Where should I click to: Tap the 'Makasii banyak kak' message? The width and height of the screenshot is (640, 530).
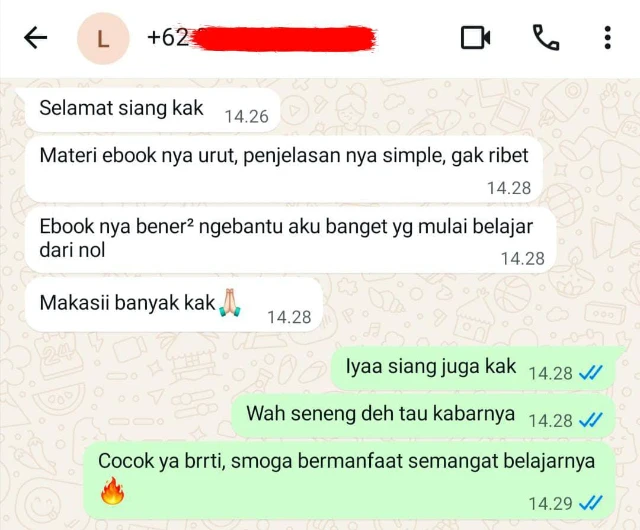(x=173, y=305)
